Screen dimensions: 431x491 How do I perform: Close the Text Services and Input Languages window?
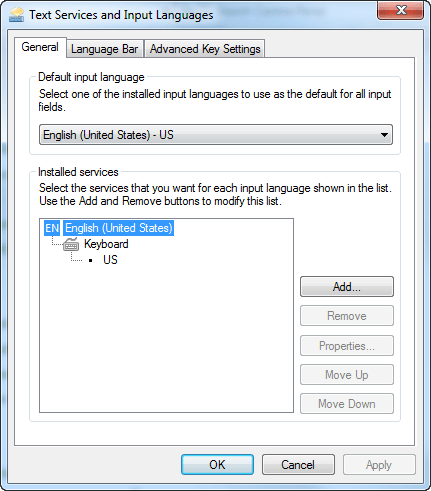coord(401,10)
